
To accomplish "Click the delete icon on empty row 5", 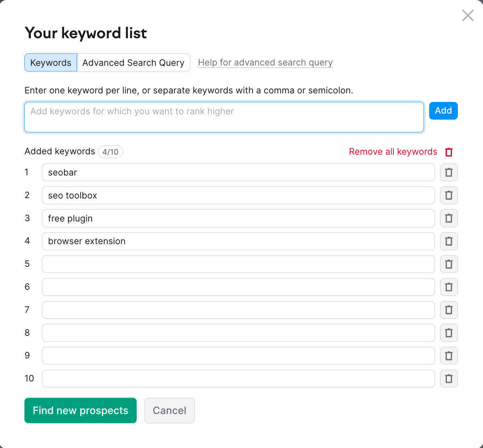I will click(x=449, y=264).
